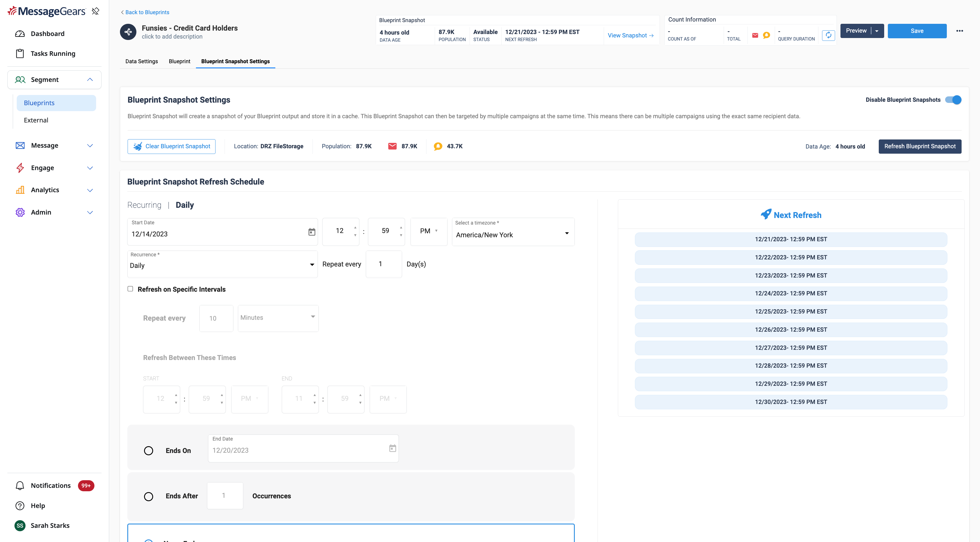The image size is (980, 542).
Task: Click the Next Refresh rocket icon
Action: tap(766, 214)
